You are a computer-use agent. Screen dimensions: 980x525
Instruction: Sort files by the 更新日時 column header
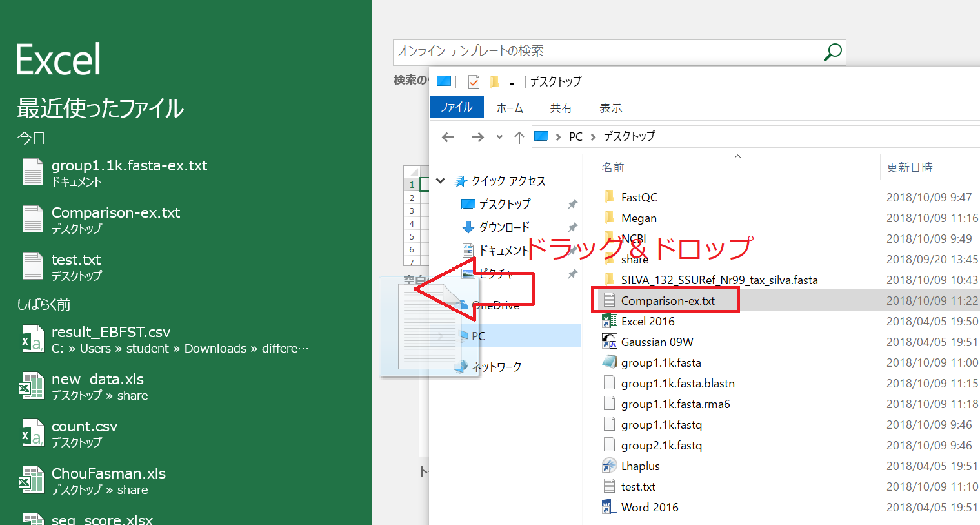(910, 167)
